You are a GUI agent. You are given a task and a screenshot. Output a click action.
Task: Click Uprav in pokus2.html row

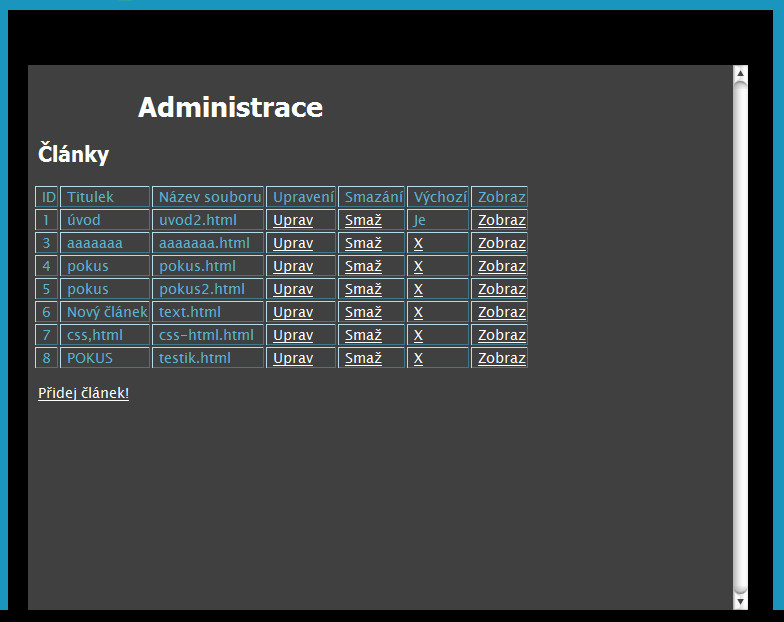[293, 289]
